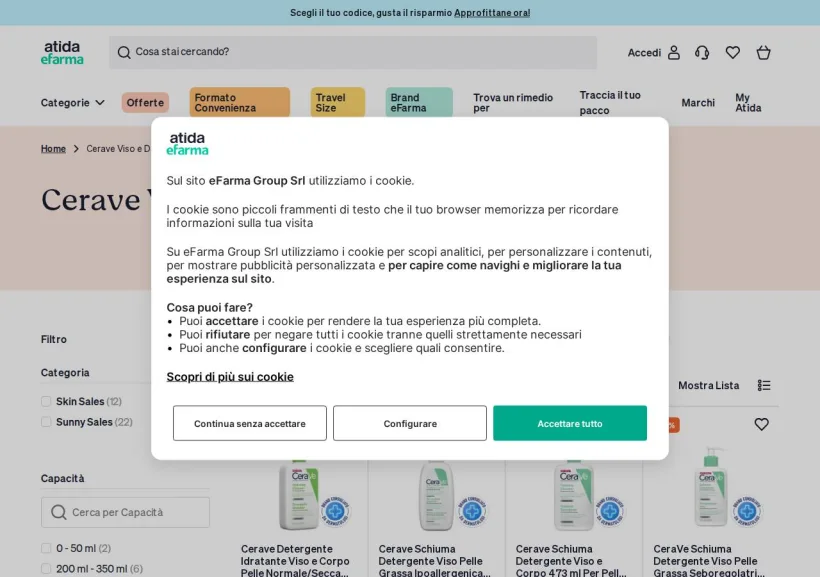Click dermatologist badge on Schiuma Pelle Grassa Ipoallergenica
The height and width of the screenshot is (577, 820).
pos(472,511)
